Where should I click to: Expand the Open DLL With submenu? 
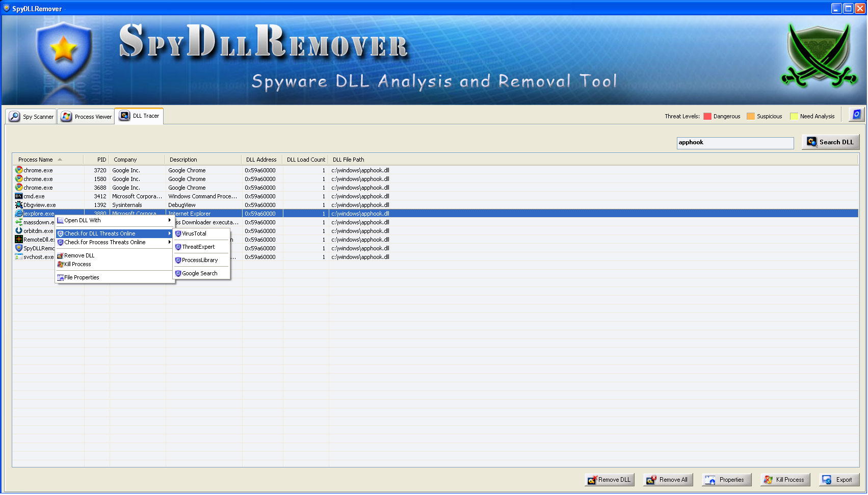[115, 220]
